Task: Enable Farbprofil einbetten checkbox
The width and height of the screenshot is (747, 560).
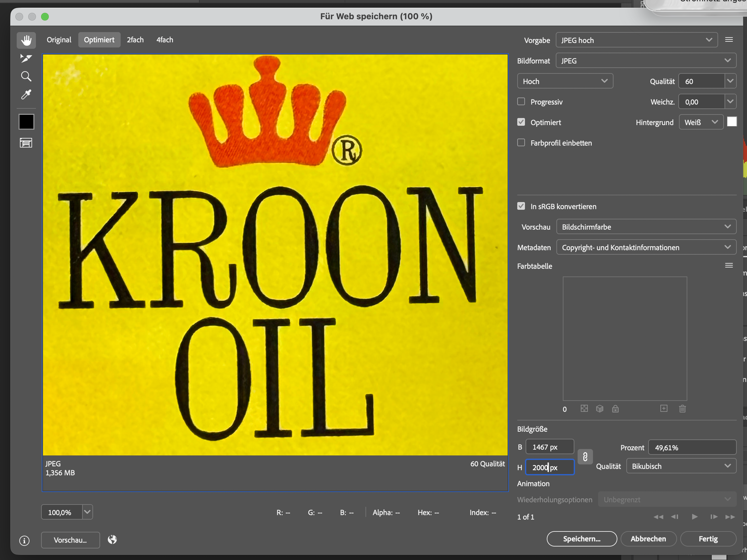Action: pyautogui.click(x=521, y=143)
